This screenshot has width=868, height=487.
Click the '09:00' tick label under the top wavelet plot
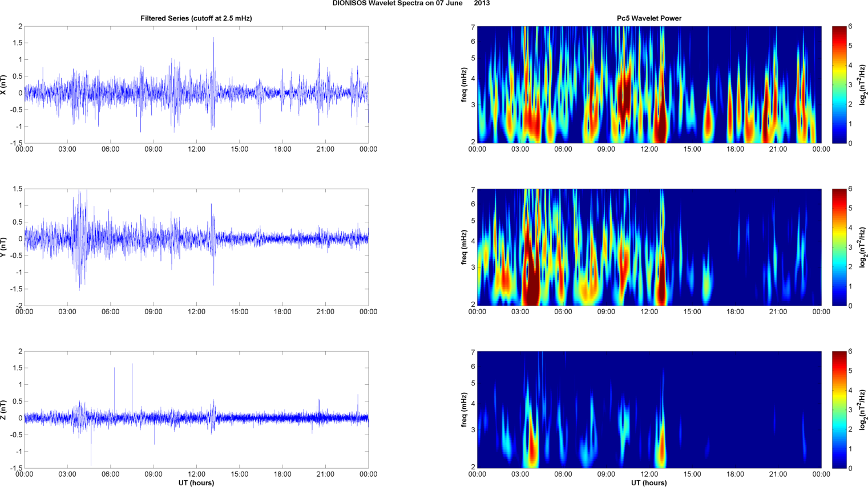coord(606,149)
